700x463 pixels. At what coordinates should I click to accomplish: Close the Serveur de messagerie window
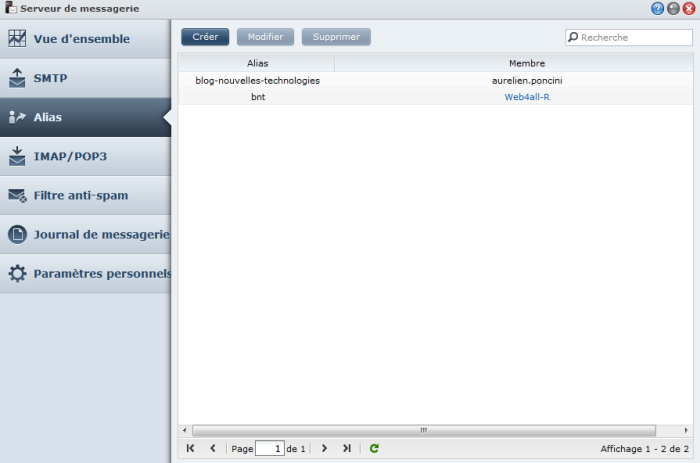pos(689,8)
